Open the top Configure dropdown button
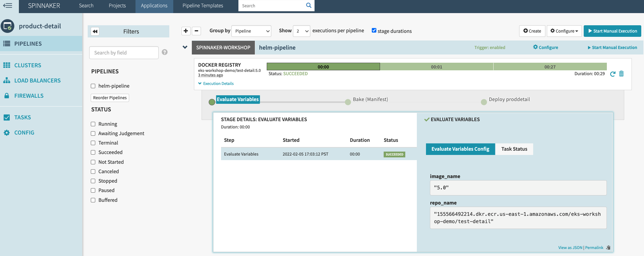 564,31
